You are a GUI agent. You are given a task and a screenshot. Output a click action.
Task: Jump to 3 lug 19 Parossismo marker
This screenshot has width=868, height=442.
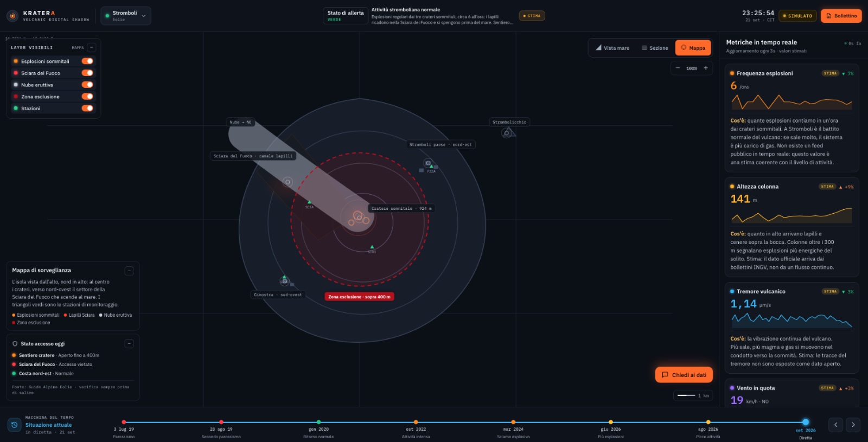[124, 422]
